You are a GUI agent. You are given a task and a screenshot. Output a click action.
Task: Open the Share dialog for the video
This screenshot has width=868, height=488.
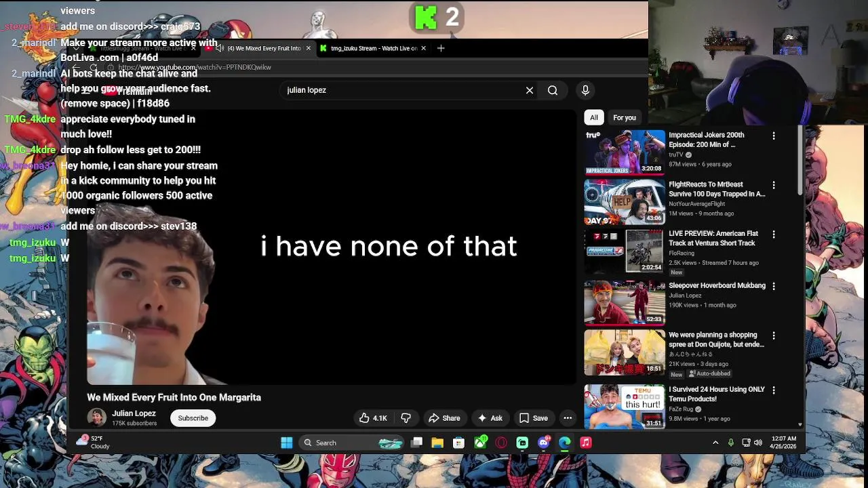point(444,418)
